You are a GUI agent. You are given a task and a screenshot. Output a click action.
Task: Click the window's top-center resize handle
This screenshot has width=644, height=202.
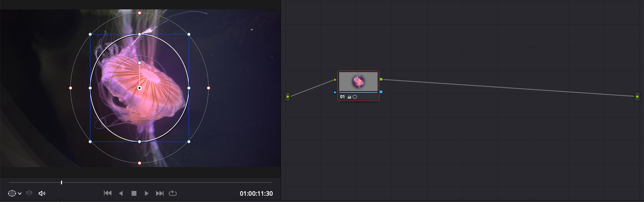coord(140,34)
